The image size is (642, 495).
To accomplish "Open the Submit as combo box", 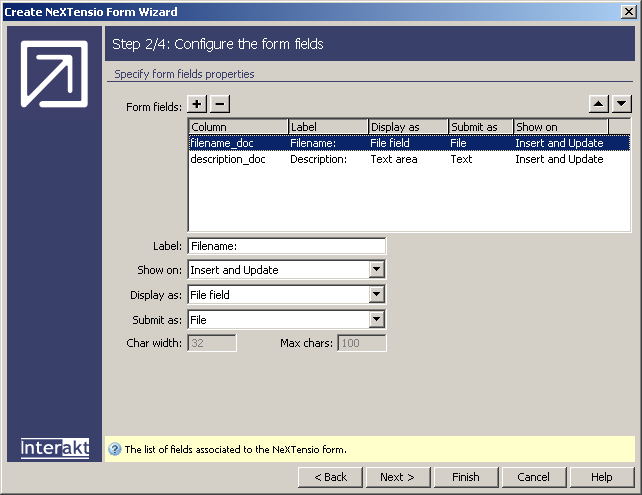I will (x=376, y=320).
